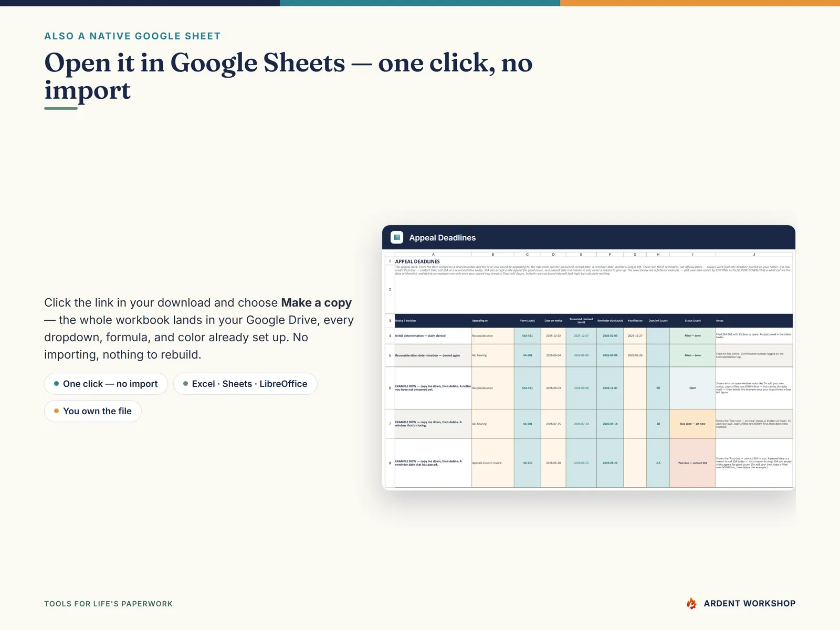Screen dimensions: 840x630
Task: Click the 'Appealing to' header cell
Action: pos(492,321)
